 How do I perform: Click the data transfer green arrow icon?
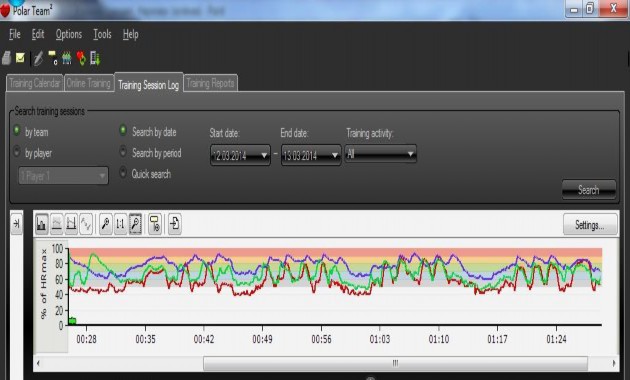(95, 58)
